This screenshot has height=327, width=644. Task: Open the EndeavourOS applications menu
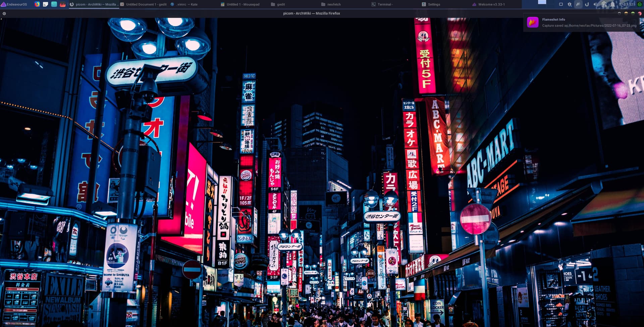pyautogui.click(x=14, y=4)
